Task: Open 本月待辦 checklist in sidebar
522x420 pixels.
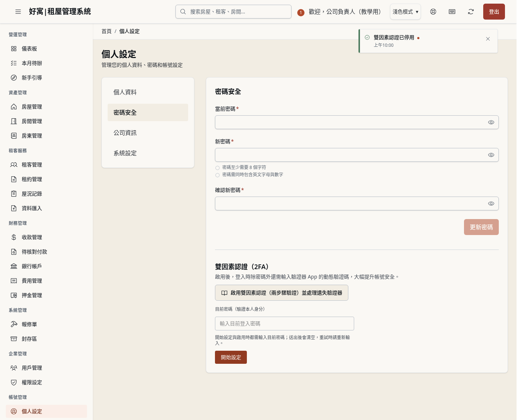Action: pos(46,63)
